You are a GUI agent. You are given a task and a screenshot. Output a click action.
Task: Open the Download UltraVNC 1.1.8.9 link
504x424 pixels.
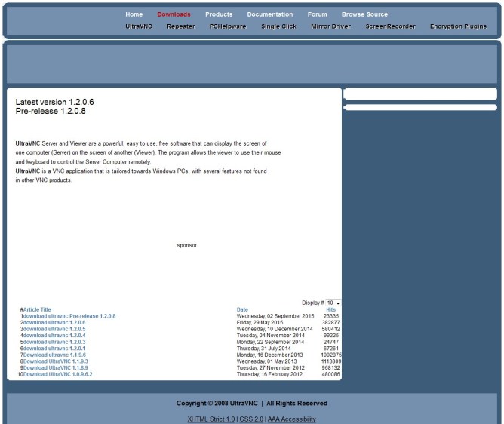pos(56,367)
